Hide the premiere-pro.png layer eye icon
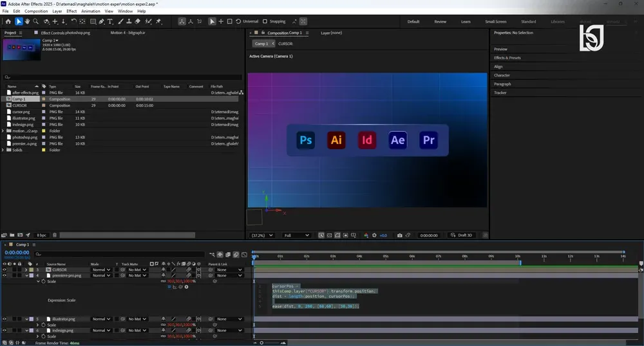Screen dimensions: 644x346 click(x=5, y=275)
